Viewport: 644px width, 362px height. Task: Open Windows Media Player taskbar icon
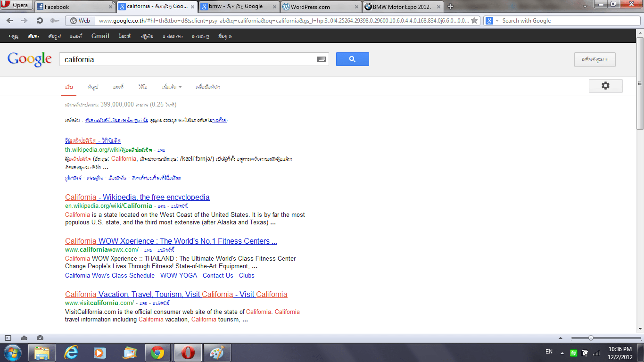[100, 353]
